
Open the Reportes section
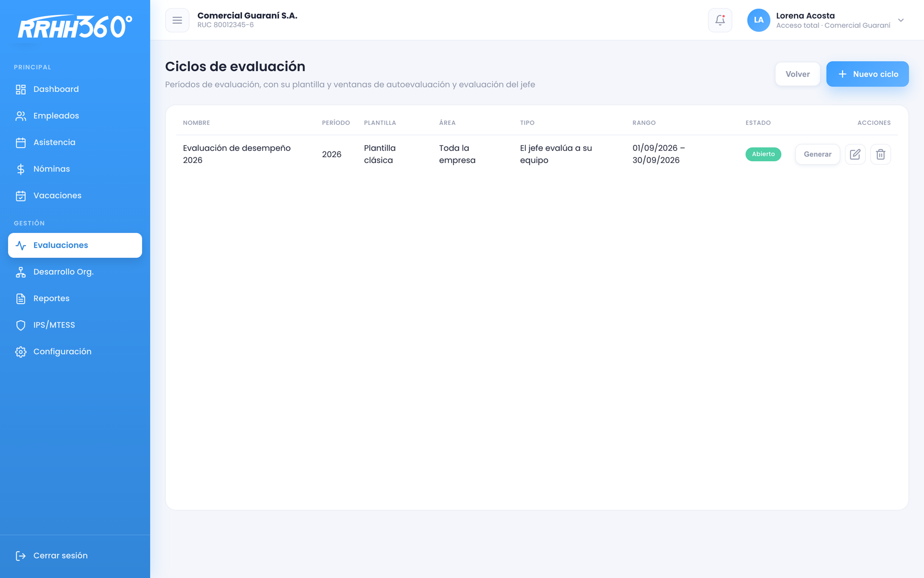click(x=75, y=298)
